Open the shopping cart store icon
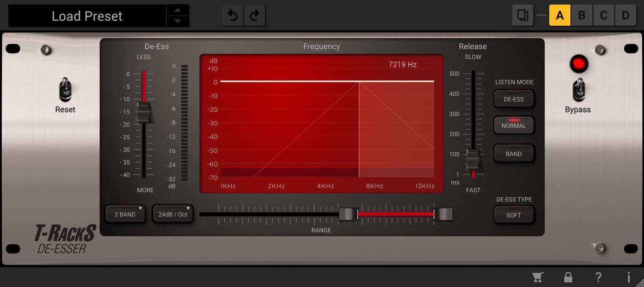Image resolution: width=644 pixels, height=287 pixels. (x=537, y=277)
